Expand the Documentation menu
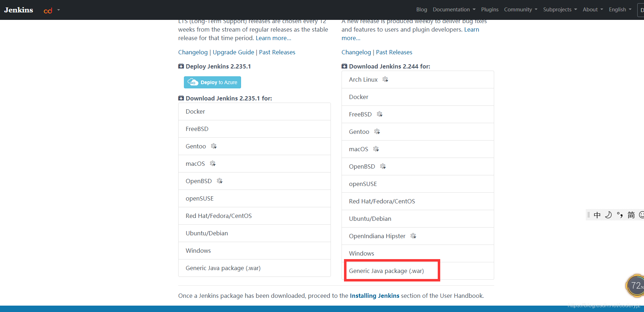This screenshot has height=312, width=644. pos(454,10)
